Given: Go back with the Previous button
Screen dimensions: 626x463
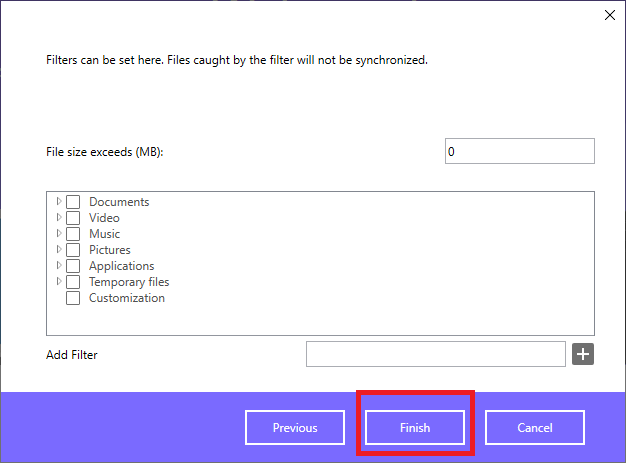Looking at the screenshot, I should pyautogui.click(x=295, y=427).
